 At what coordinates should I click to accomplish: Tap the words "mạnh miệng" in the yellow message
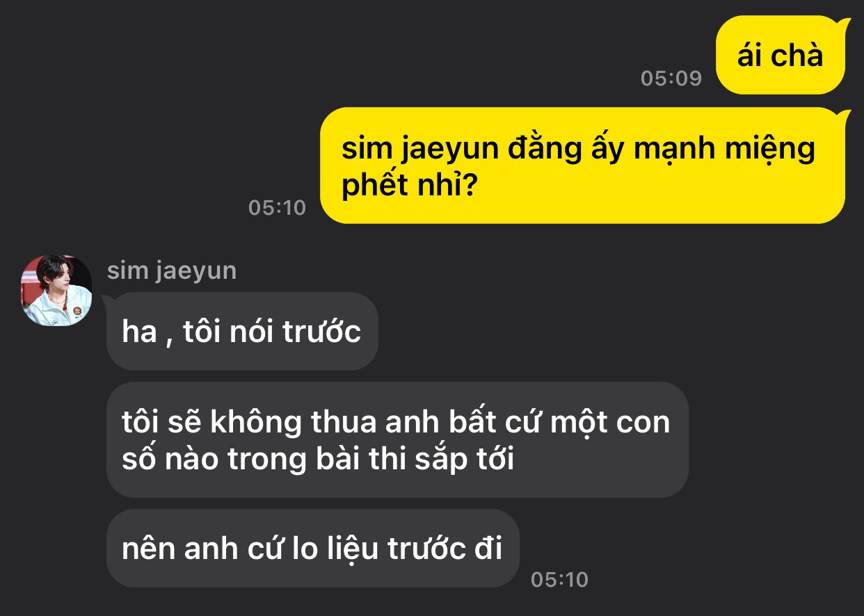(x=722, y=150)
